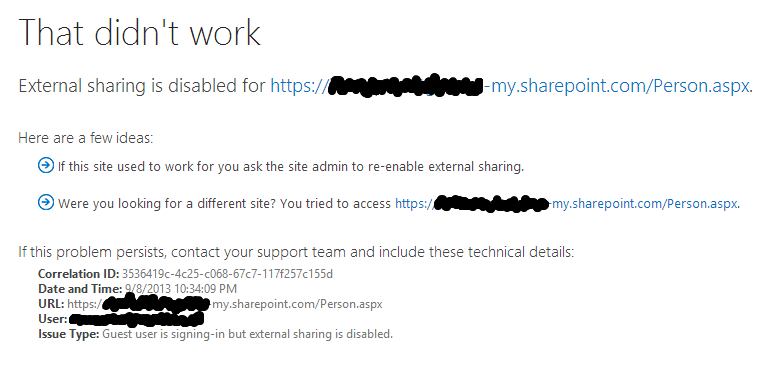Click the 'Correlation ID:' label

[x=79, y=273]
